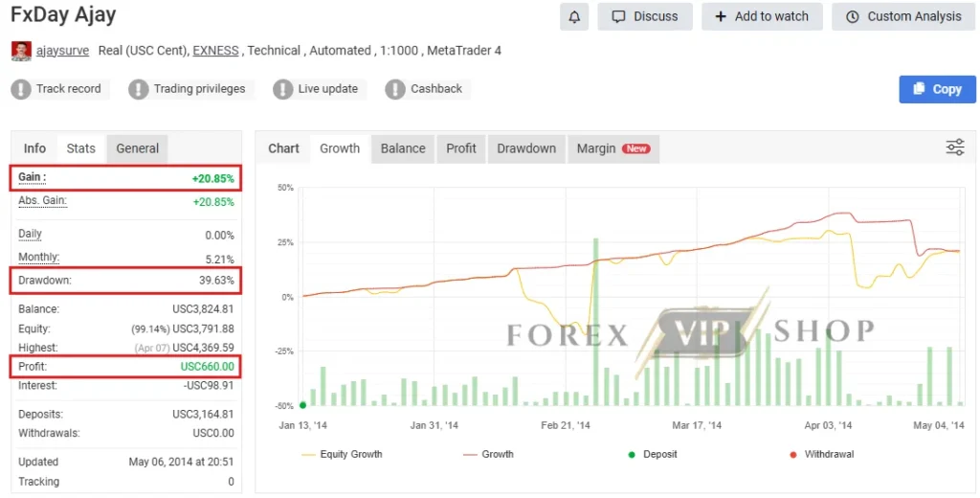This screenshot has height=498, width=980.
Task: Switch to the Stats tab
Action: point(80,148)
